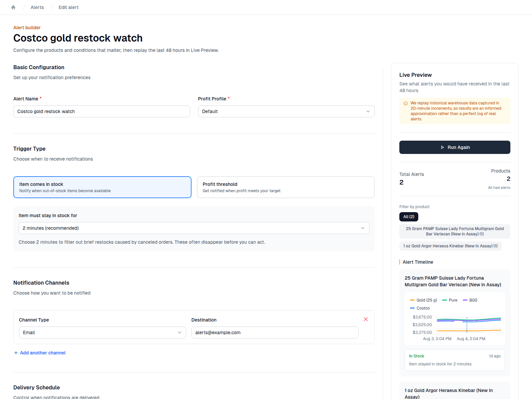Filter by 1 oz Gold Argor Heraeus Kinebar
Screen dimensions: 532x399
tap(451, 246)
